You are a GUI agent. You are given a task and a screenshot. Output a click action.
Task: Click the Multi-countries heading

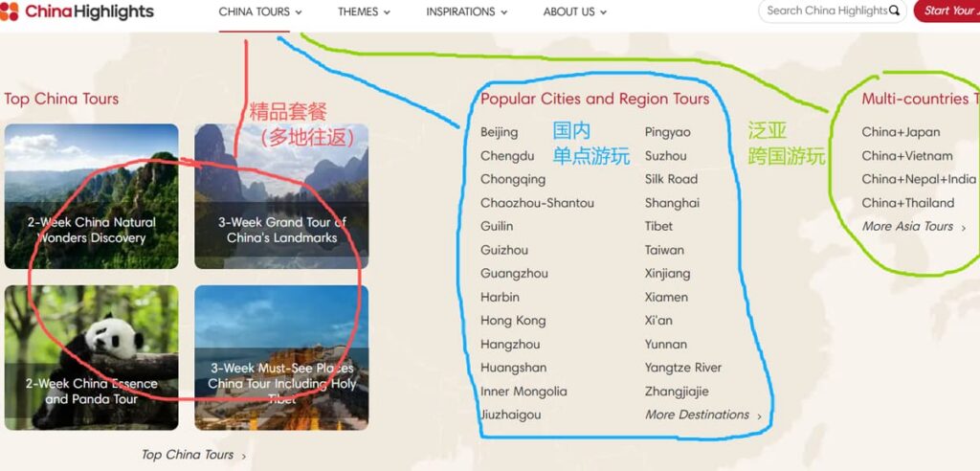click(921, 99)
